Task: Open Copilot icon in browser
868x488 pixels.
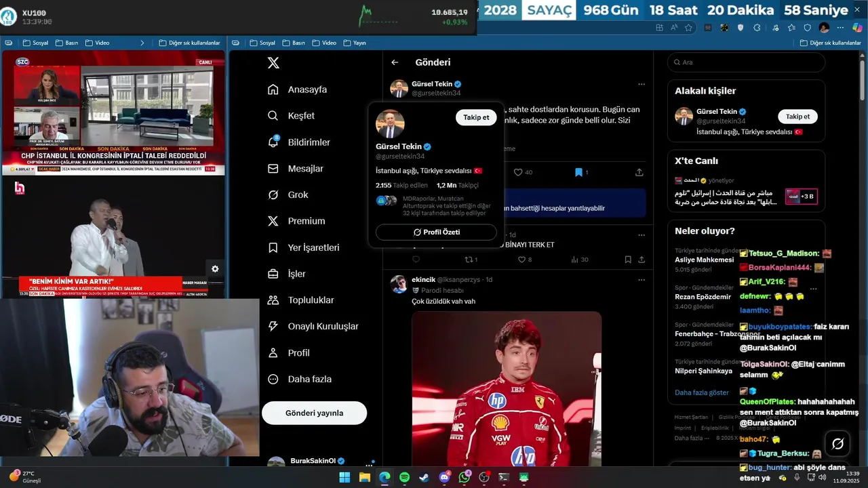Action: click(857, 28)
